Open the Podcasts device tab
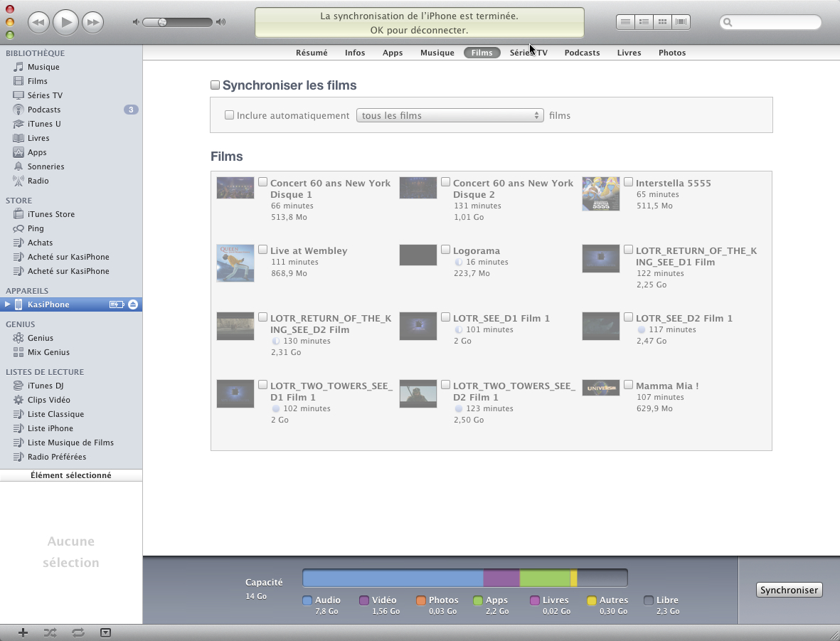Image resolution: width=840 pixels, height=641 pixels. [x=582, y=53]
